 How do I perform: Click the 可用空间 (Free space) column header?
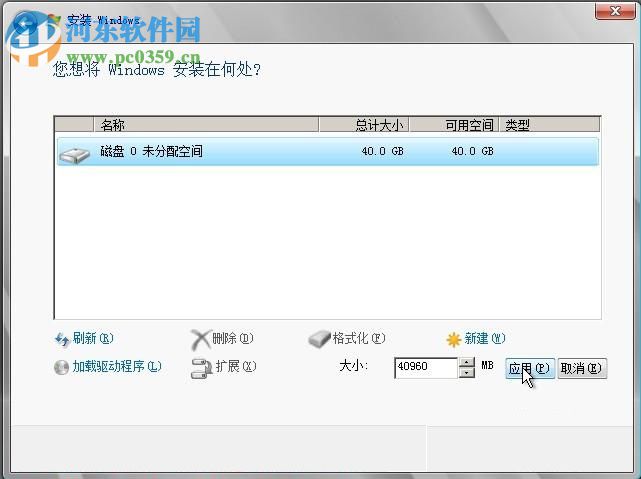(x=454, y=125)
